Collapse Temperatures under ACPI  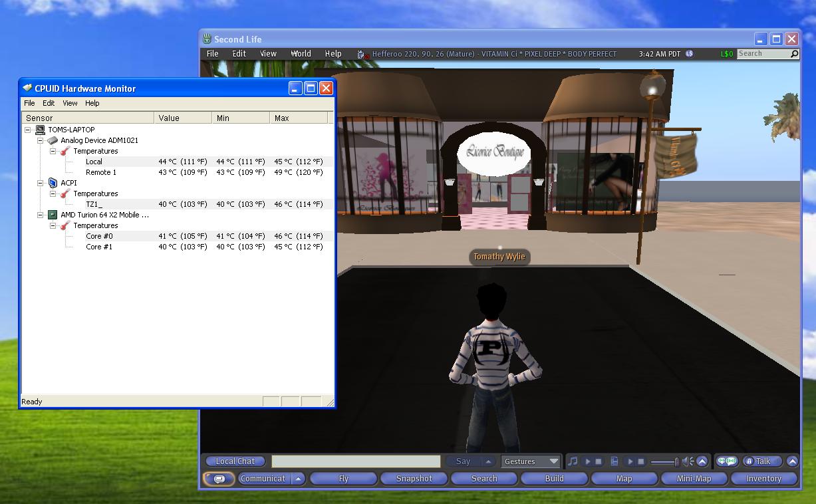pyautogui.click(x=53, y=193)
